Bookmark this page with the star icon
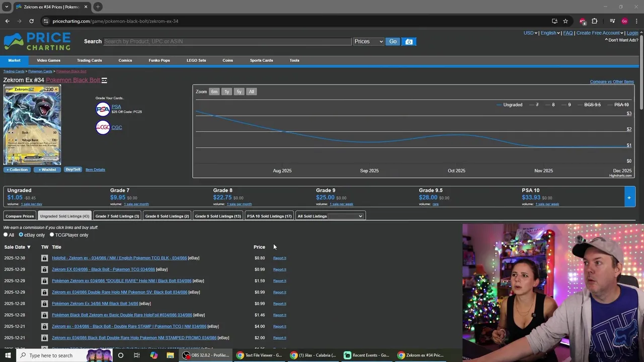 566,21
